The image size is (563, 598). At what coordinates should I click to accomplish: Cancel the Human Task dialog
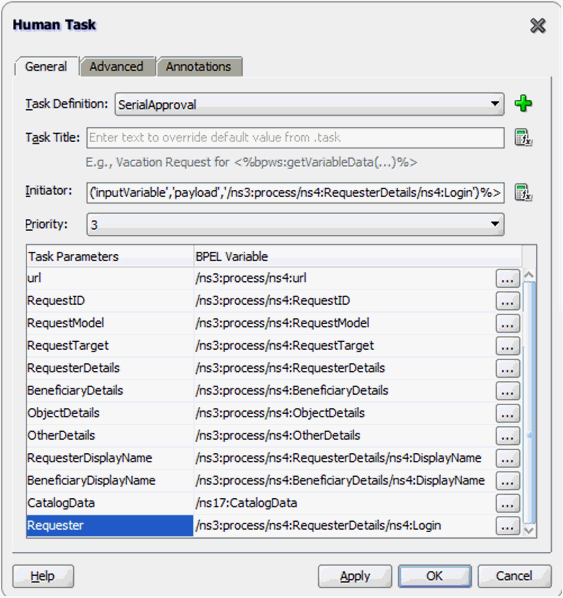click(x=514, y=576)
